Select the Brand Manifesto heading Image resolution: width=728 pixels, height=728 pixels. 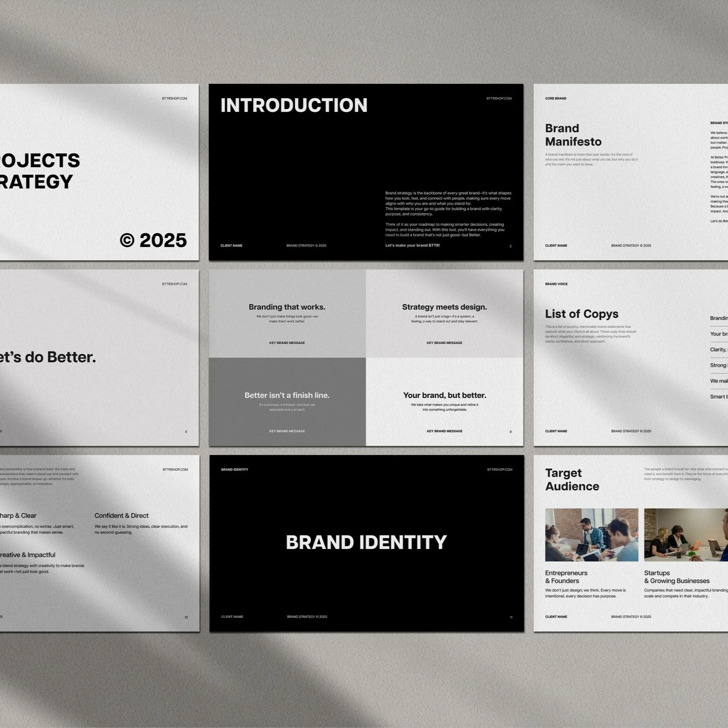573,135
